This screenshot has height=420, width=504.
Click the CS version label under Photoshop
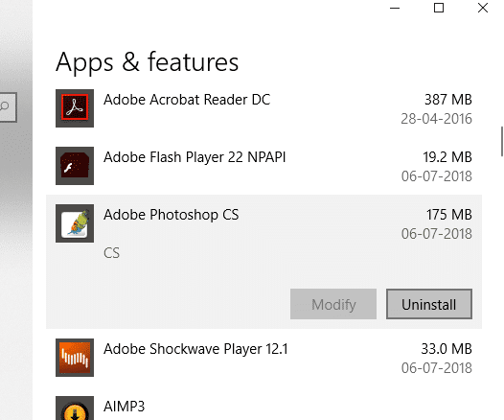click(111, 253)
